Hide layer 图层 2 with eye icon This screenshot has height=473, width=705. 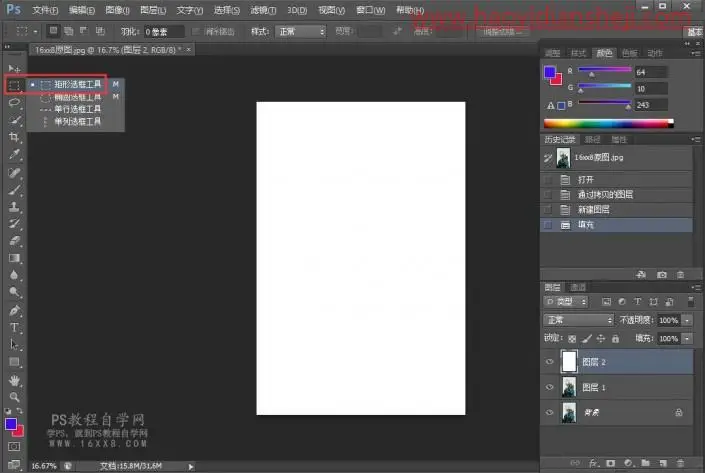549,361
